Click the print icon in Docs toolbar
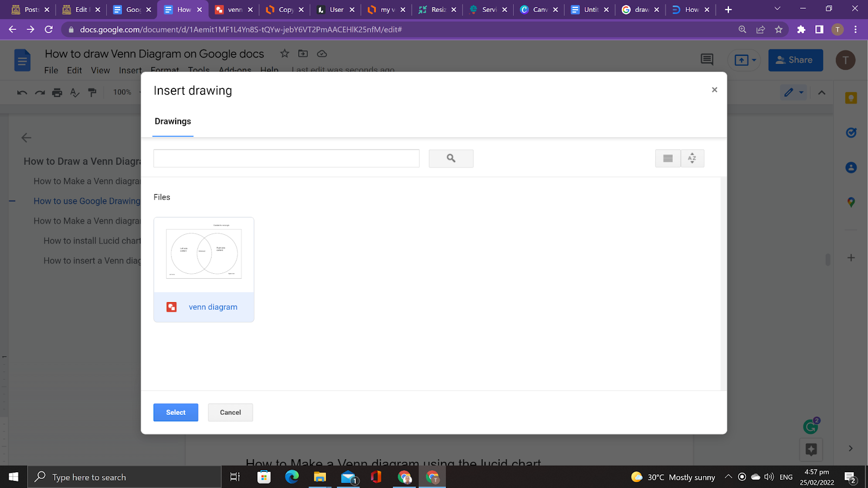The image size is (868, 488). 57,92
